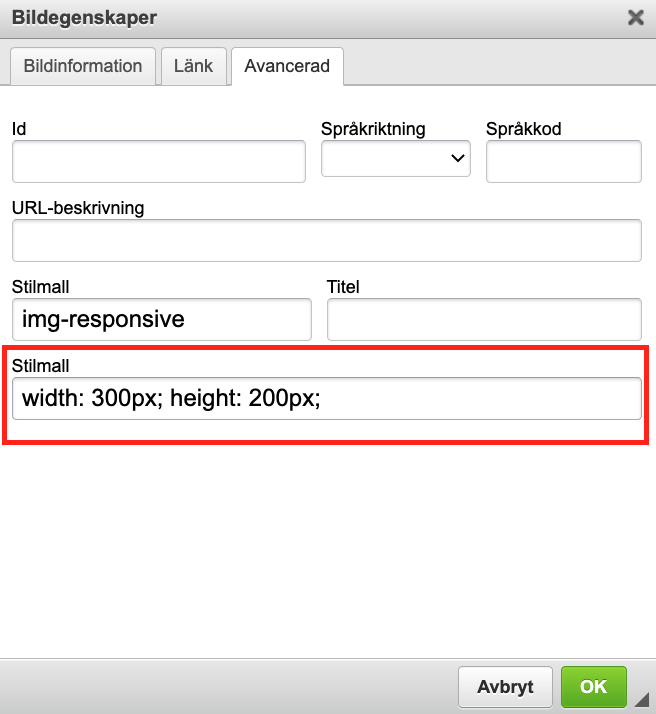
Task: Focus the URL-beskrivning text field
Action: pos(326,240)
